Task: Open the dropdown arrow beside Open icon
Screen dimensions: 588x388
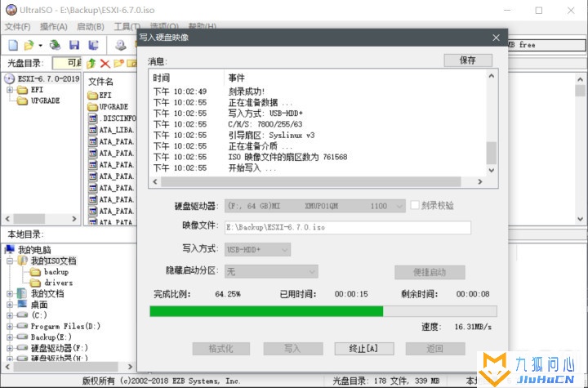Action: pyautogui.click(x=40, y=46)
